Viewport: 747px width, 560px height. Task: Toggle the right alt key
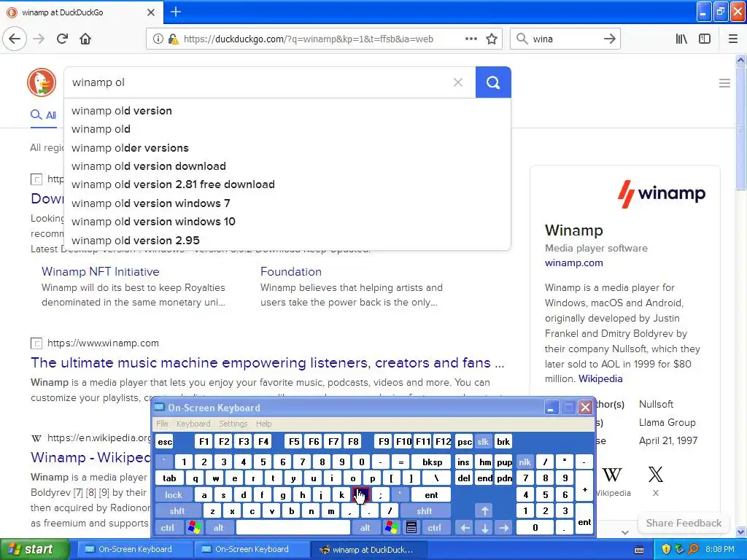click(x=365, y=528)
